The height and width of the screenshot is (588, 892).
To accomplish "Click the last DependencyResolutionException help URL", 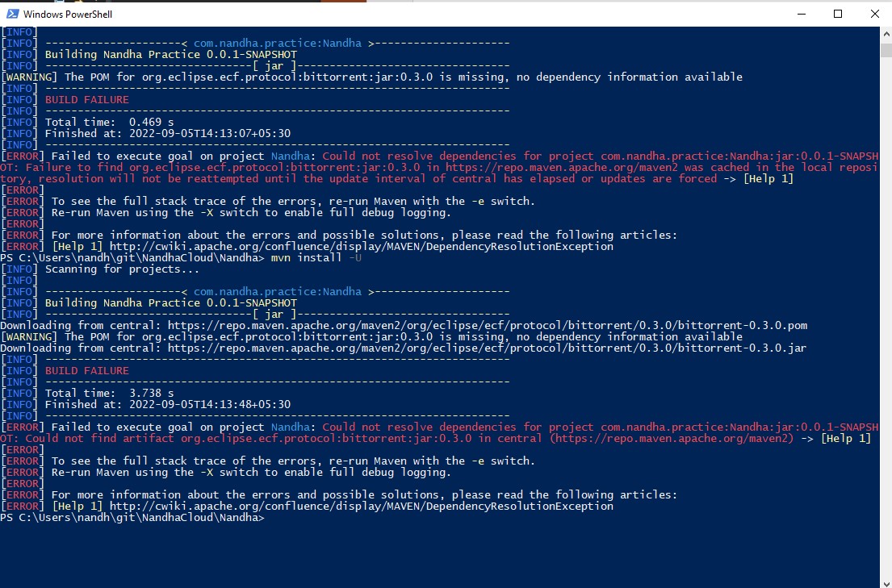I will click(361, 506).
